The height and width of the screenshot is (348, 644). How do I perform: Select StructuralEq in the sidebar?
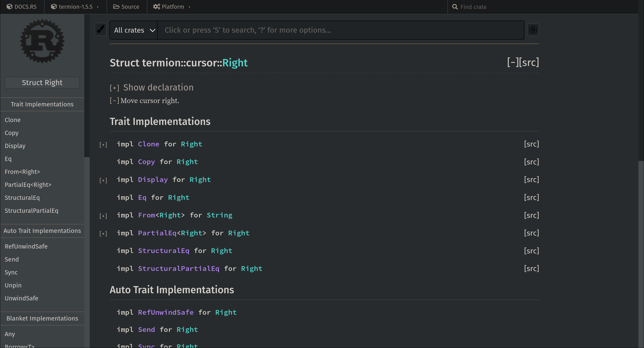(x=22, y=198)
